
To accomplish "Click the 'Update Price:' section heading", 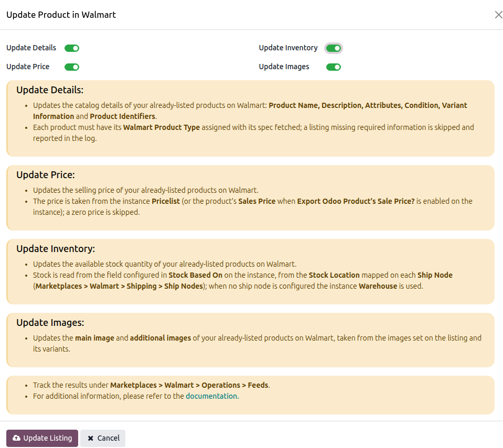I will pos(46,175).
